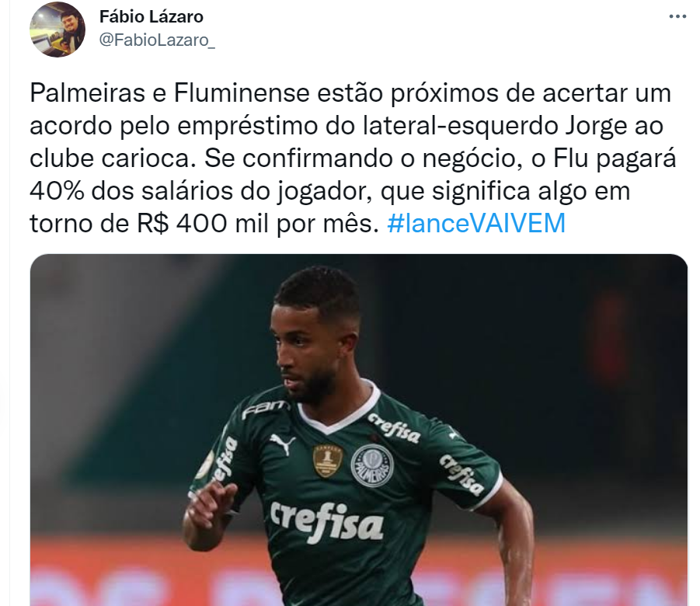Open the #lanceVAIVEM hashtag
Image resolution: width=700 pixels, height=606 pixels.
pos(476,223)
